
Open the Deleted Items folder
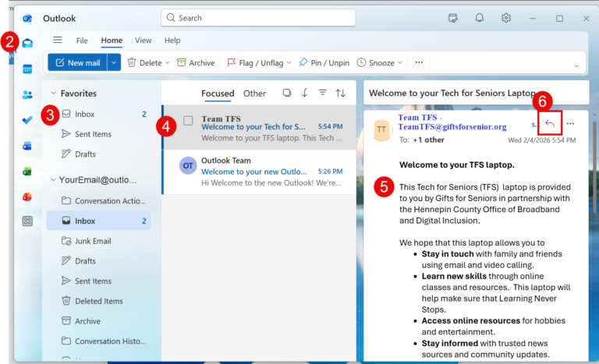click(x=99, y=301)
